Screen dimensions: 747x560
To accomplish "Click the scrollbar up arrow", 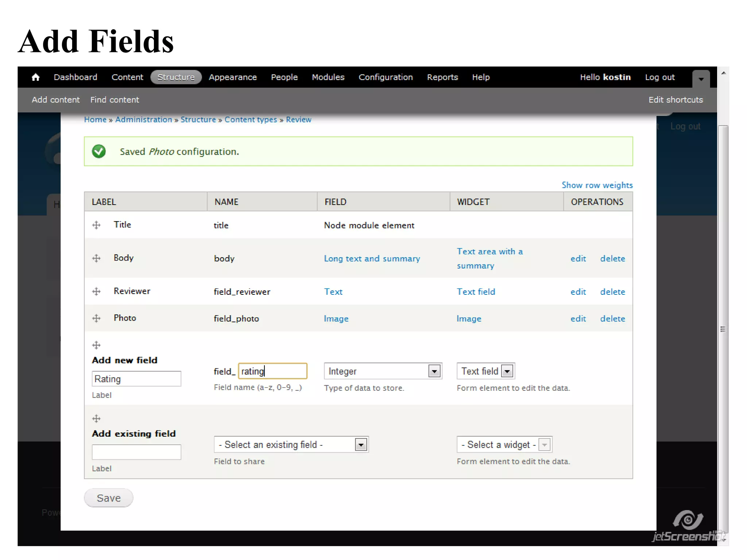I will pyautogui.click(x=723, y=73).
